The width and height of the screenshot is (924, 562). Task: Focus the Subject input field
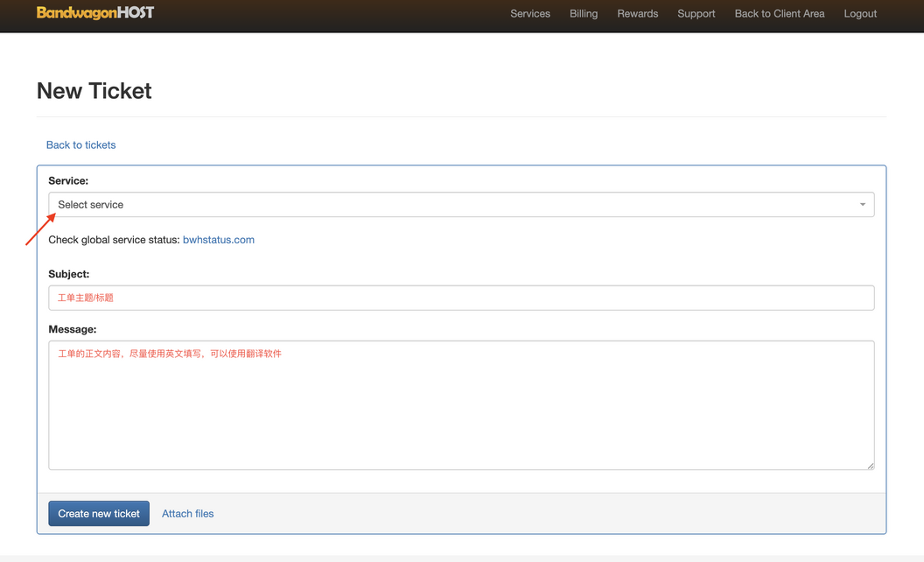[460, 298]
